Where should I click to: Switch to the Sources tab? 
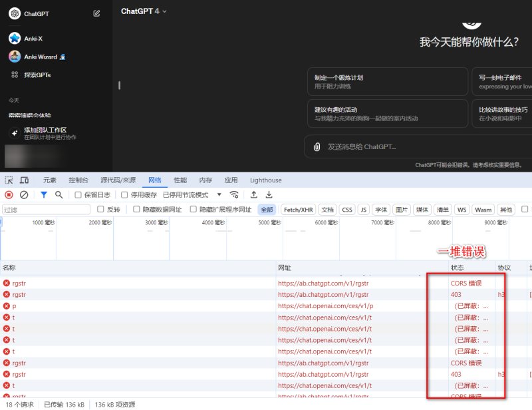pos(118,180)
